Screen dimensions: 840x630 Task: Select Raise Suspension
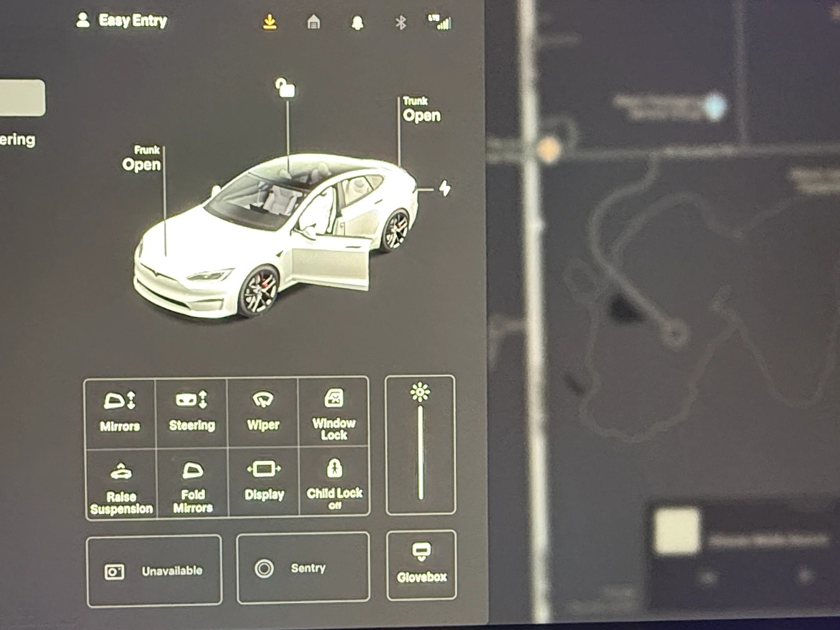click(x=121, y=484)
